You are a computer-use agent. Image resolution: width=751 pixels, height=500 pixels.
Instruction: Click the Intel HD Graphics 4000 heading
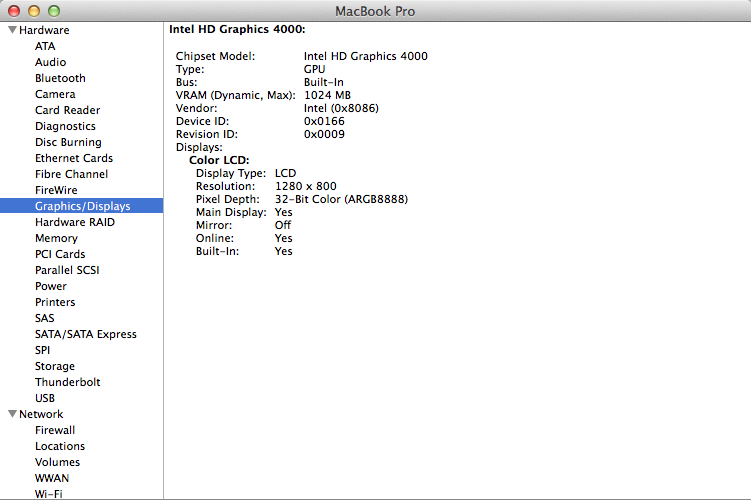tap(237, 30)
